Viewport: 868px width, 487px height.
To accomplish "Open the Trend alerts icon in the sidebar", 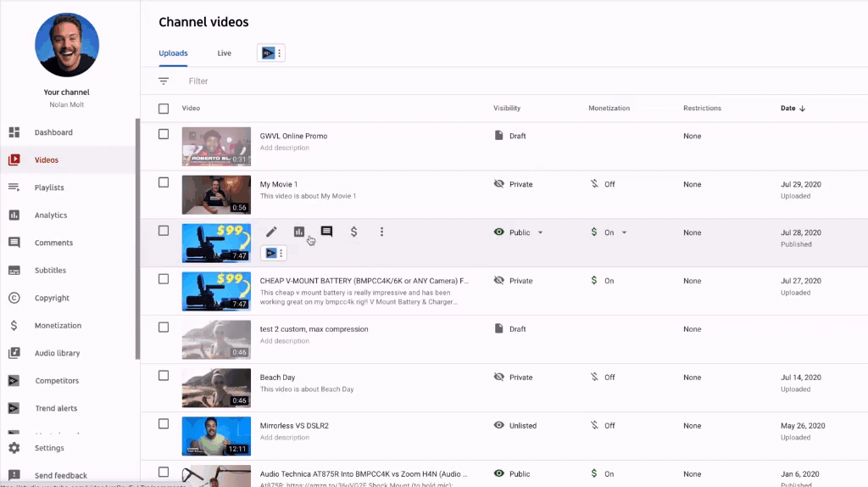I will pos(14,408).
